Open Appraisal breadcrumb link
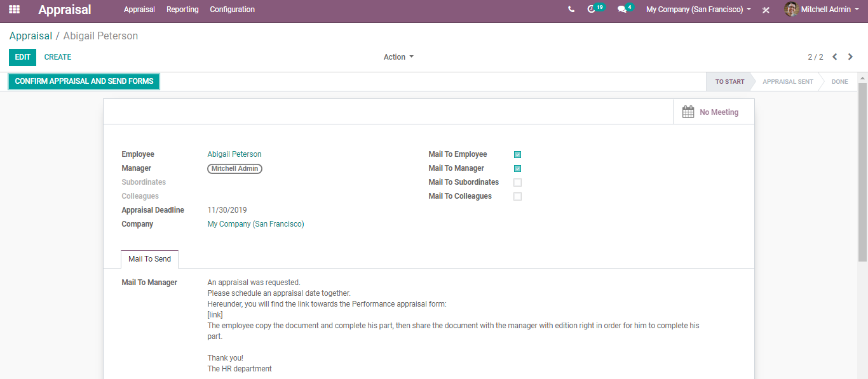The width and height of the screenshot is (868, 379). tap(31, 36)
